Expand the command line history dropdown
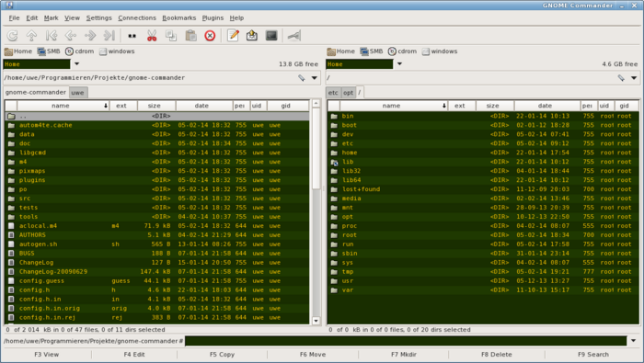644x363 pixels. point(633,341)
